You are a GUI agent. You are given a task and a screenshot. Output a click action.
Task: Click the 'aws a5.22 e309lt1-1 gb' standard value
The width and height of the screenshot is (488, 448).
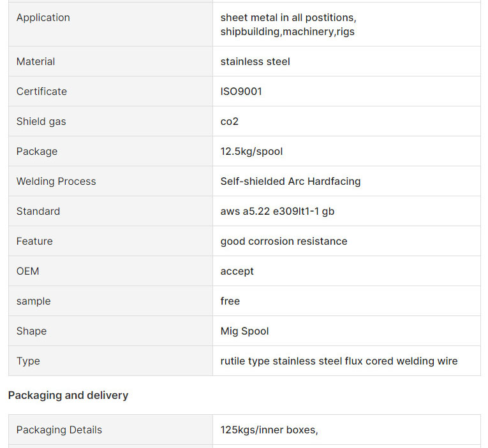click(x=277, y=212)
